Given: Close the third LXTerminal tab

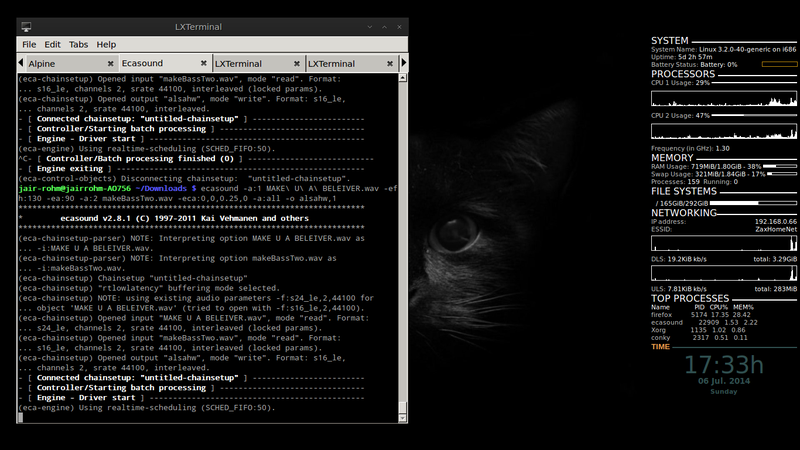Looking at the screenshot, I should point(296,64).
